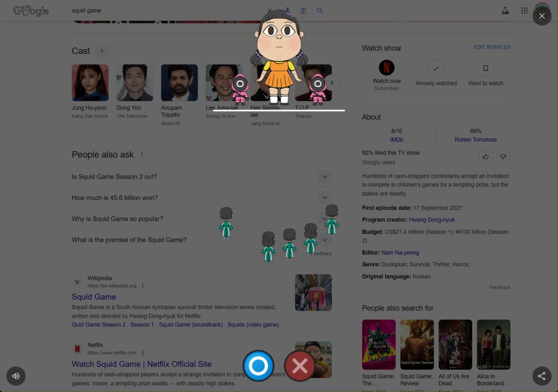Click EDIT SERVICES in the Watch show panel
This screenshot has height=392, width=558.
click(492, 47)
